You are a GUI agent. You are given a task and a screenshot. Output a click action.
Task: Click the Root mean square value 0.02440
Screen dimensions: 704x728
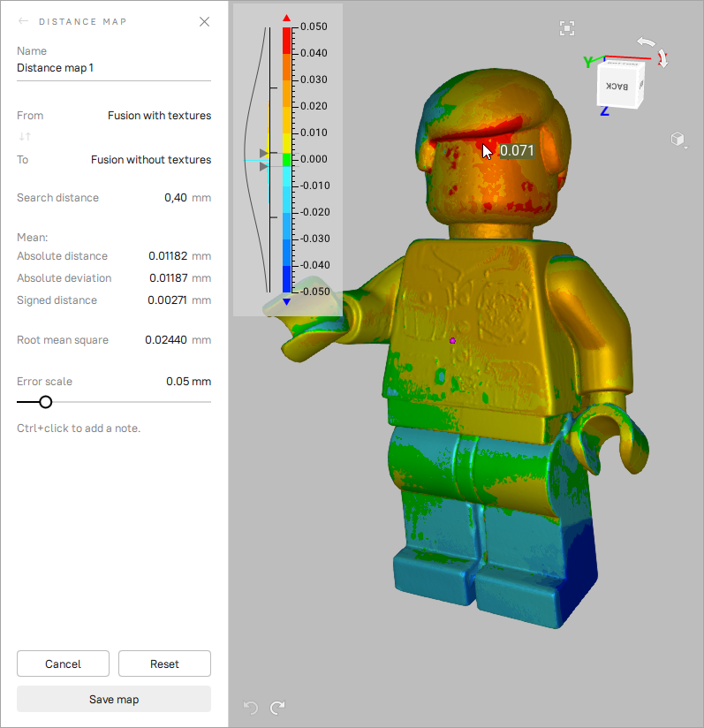pyautogui.click(x=166, y=340)
